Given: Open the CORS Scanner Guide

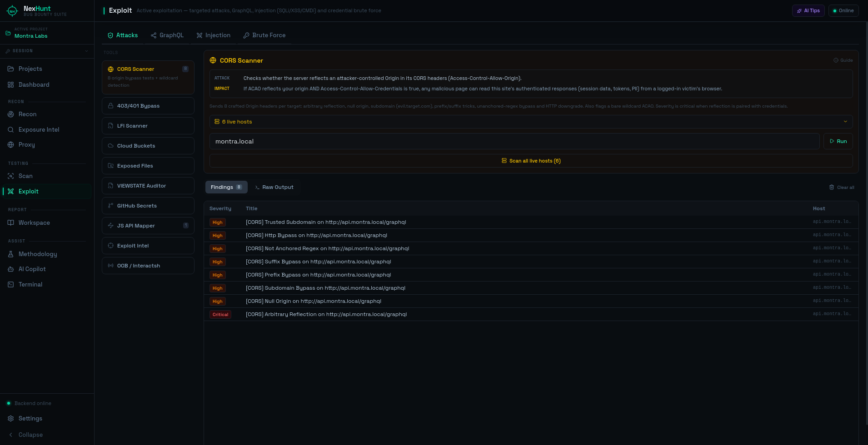Looking at the screenshot, I should pos(843,60).
